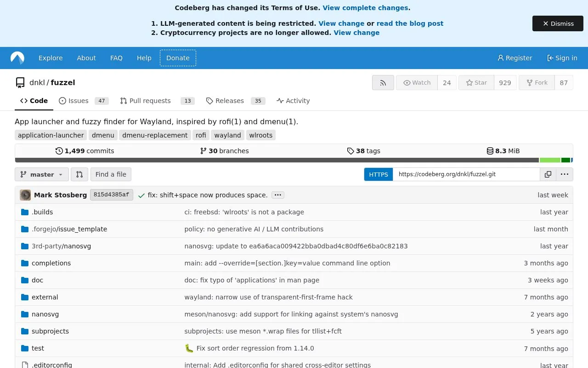The height and width of the screenshot is (368, 588).
Task: Star the fuzzel repository
Action: (476, 83)
